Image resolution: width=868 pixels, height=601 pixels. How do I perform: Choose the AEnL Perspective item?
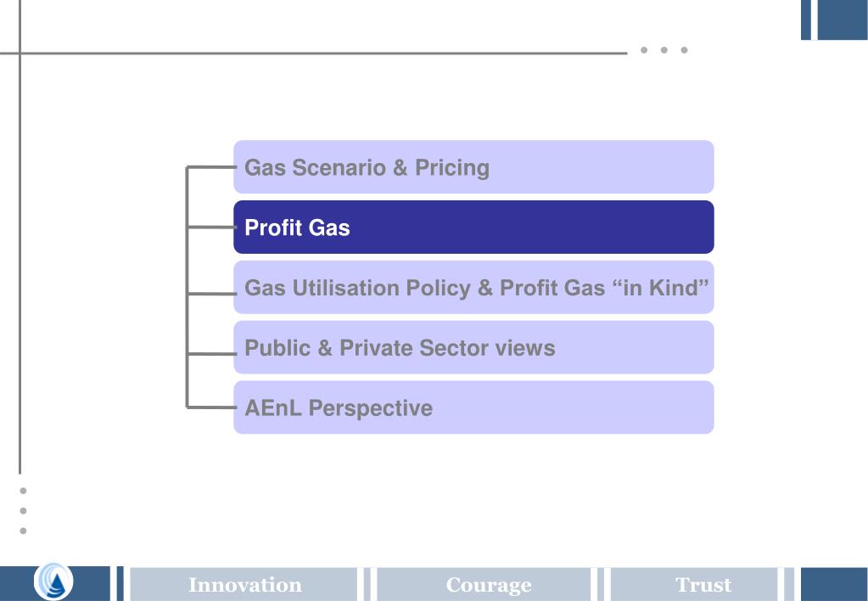coord(473,407)
